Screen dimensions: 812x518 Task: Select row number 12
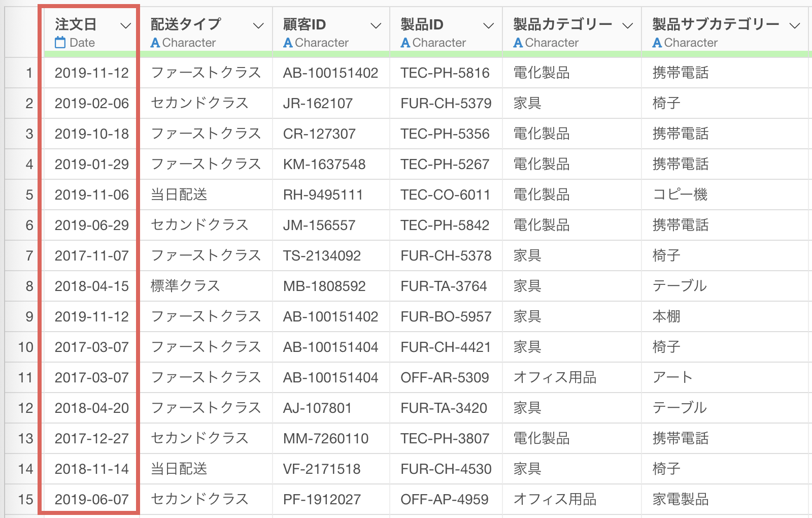point(25,408)
